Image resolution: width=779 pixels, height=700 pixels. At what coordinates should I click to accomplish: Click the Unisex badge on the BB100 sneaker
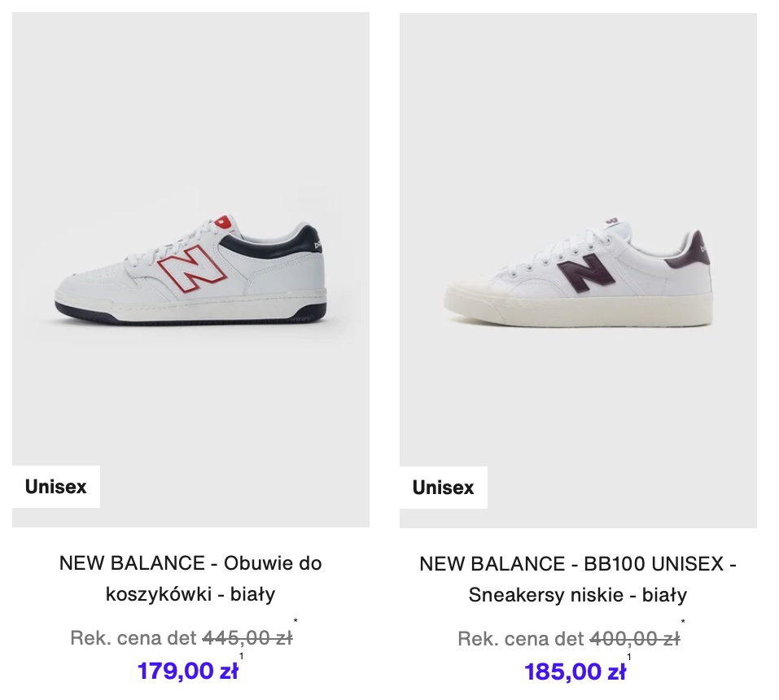pyautogui.click(x=443, y=488)
